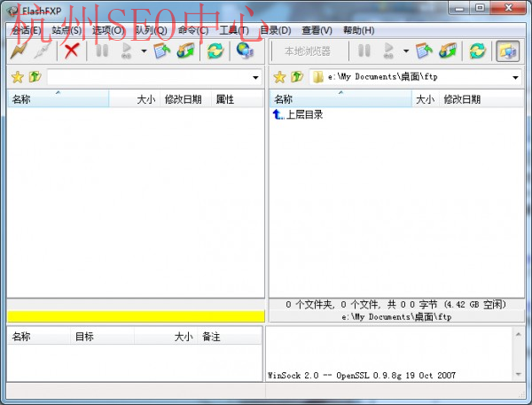Click the WinSock 2.0 OpenSSL log line
Screen dimensions: 532x405
click(362, 375)
